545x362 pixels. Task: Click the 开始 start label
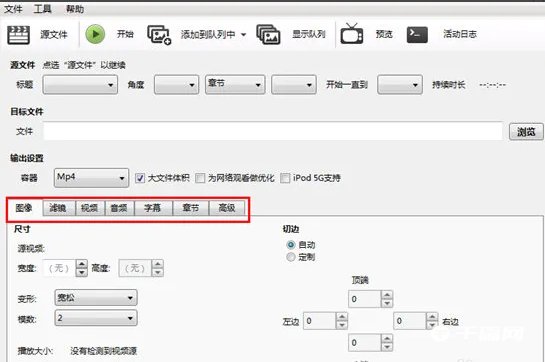125,34
